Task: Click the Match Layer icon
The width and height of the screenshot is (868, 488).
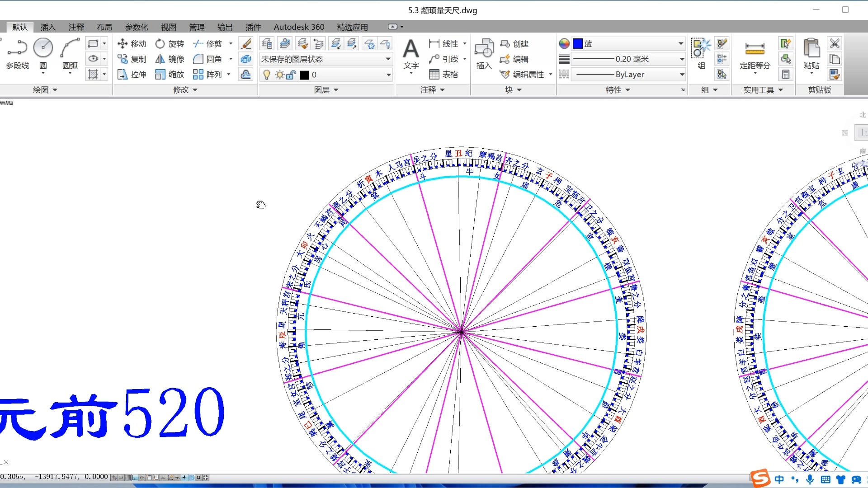Action: point(303,43)
